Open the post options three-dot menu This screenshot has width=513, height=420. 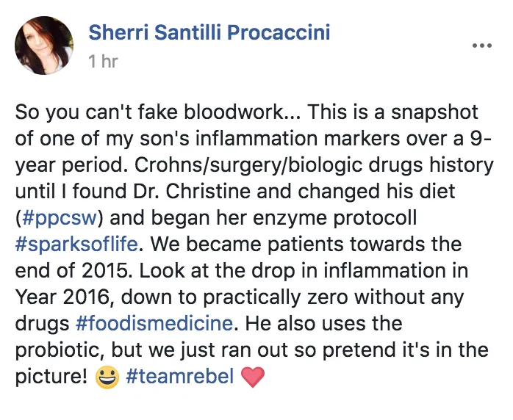[482, 46]
